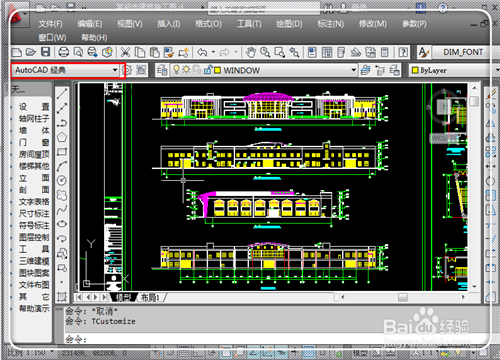500x360 pixels.
Task: Open the 绘图(D) menu
Action: (289, 24)
